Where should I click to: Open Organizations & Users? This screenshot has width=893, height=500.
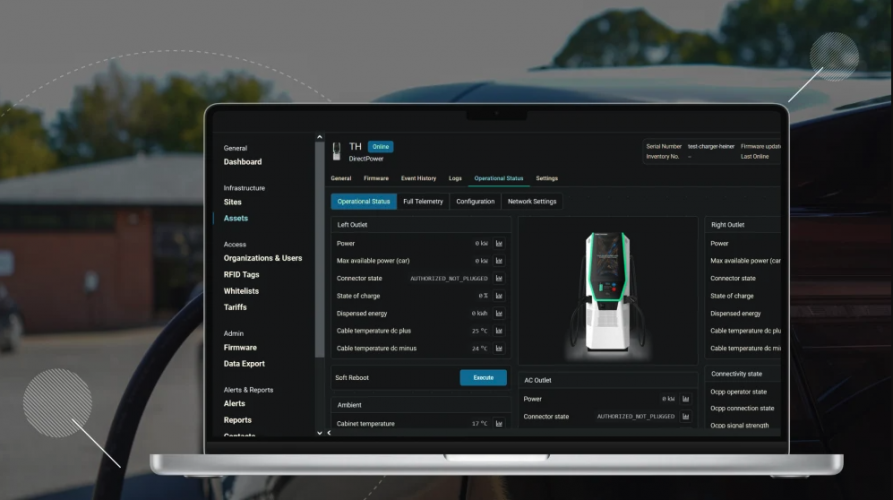pyautogui.click(x=263, y=258)
